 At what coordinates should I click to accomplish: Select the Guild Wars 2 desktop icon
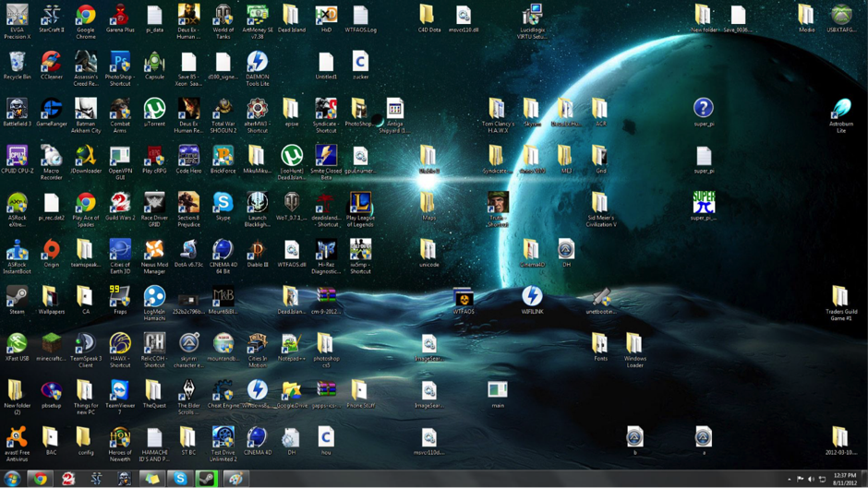click(120, 203)
